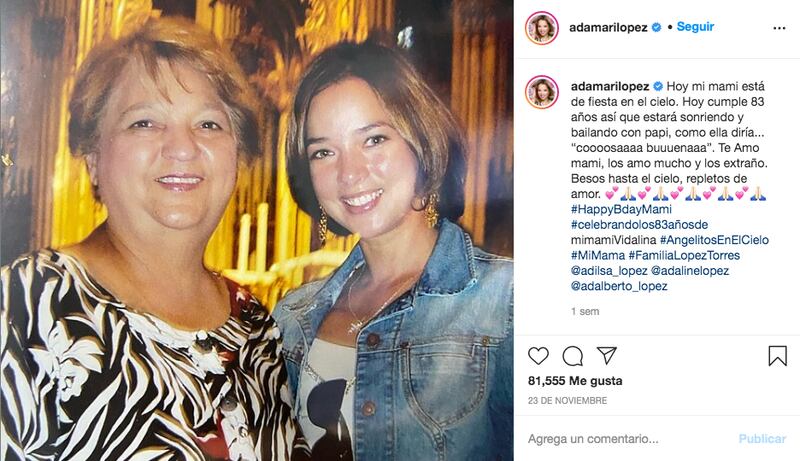View likes list via 81,555 Me gusta
This screenshot has width=800, height=461.
(575, 380)
